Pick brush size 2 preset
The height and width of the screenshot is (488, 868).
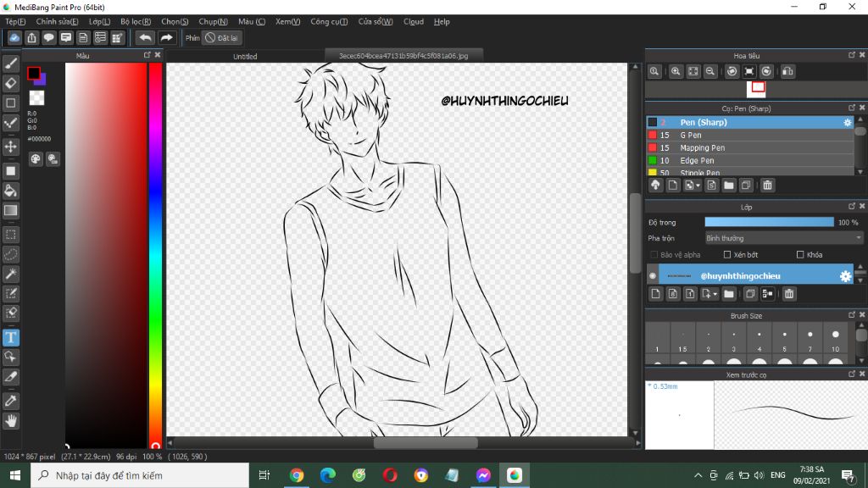[x=708, y=339]
